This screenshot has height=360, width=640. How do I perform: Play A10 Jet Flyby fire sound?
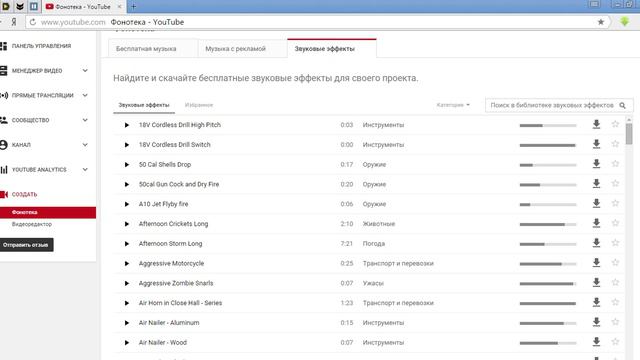pyautogui.click(x=127, y=204)
